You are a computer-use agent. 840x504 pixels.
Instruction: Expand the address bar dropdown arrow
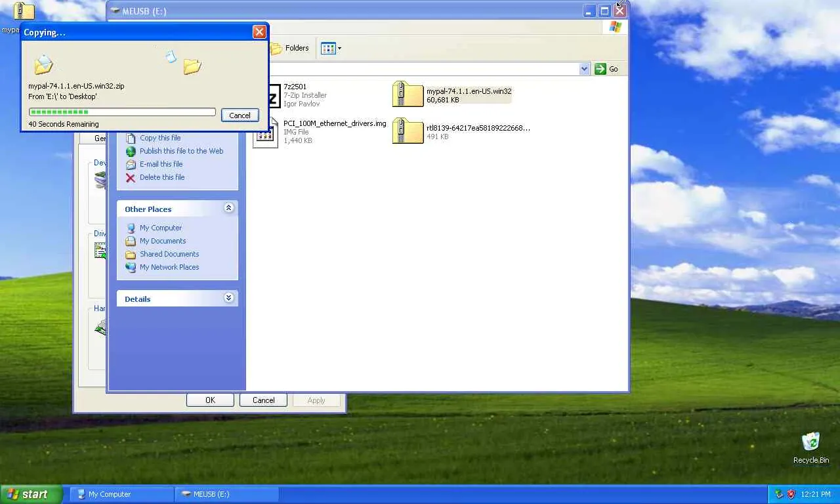click(x=584, y=69)
